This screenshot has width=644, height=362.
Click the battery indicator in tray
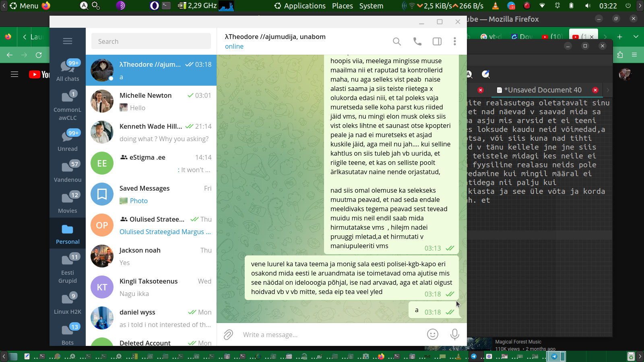[571, 6]
